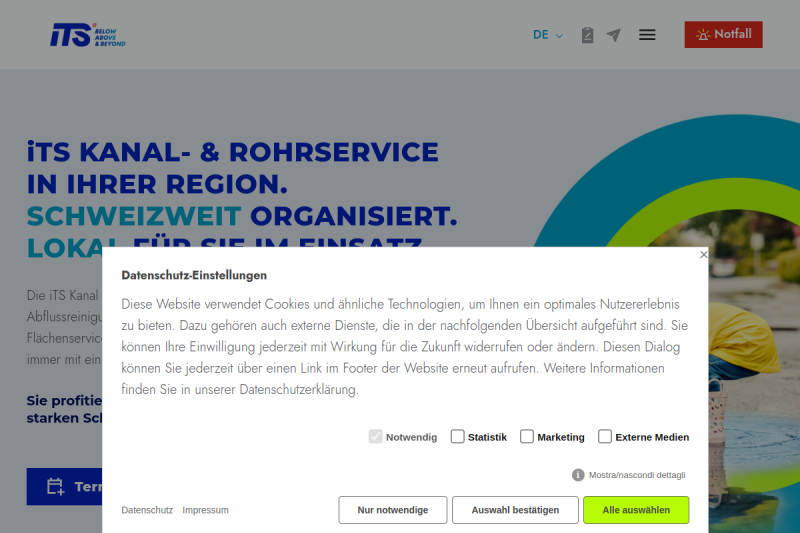This screenshot has height=533, width=800.
Task: Open the Datenschutz link in dialog footer
Action: tap(147, 510)
